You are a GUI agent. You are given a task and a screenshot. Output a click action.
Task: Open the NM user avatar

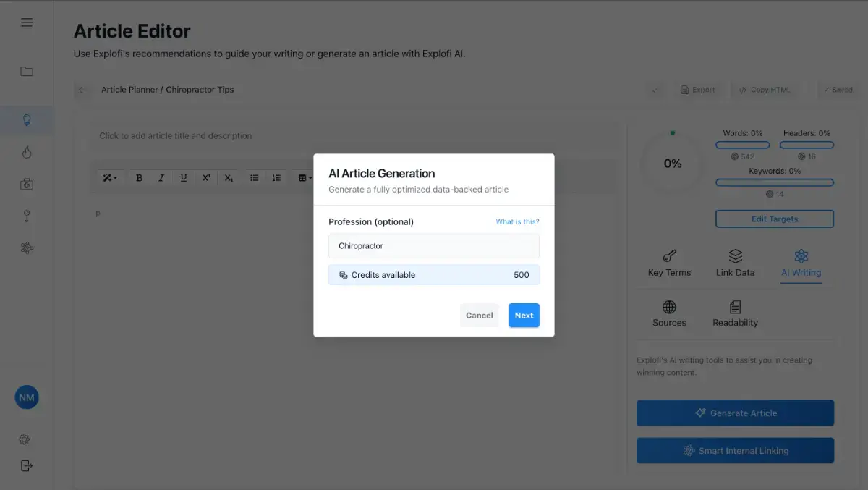[x=27, y=397]
